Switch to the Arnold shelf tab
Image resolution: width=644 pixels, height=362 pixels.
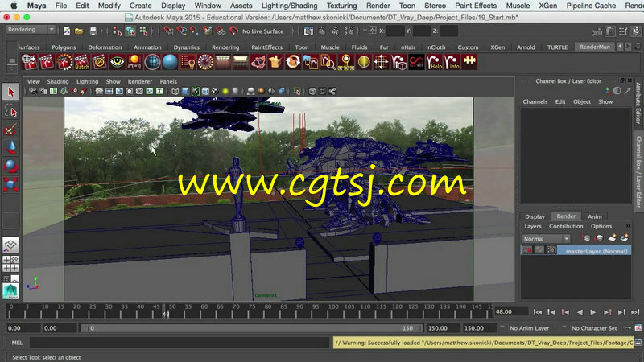pos(526,47)
